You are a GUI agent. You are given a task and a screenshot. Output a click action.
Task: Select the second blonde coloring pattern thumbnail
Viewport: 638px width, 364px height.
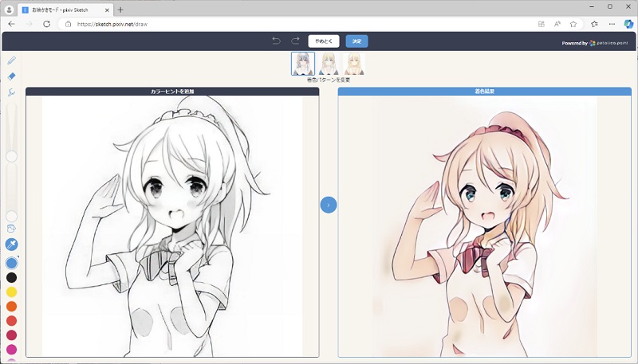[x=329, y=64]
